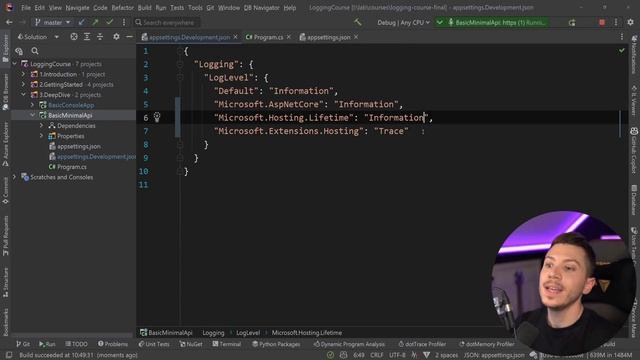Click the lightbulb quick-fix icon on line 6

point(157,118)
